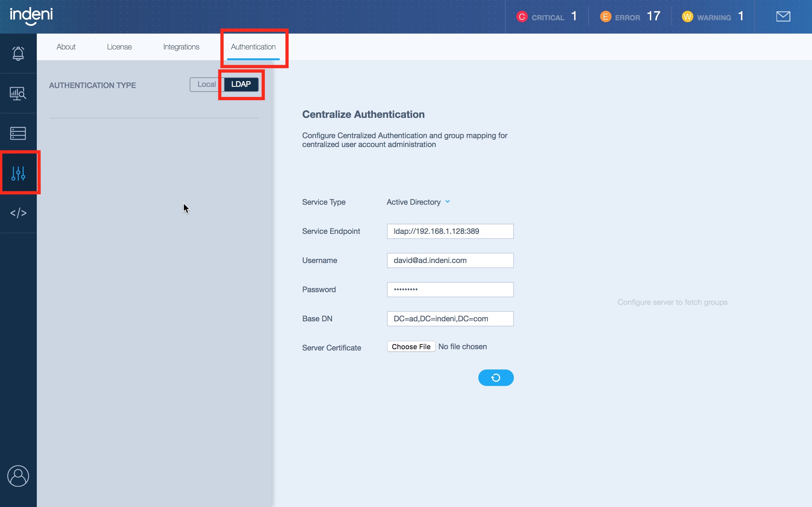Switch authentication type to Local
The image size is (812, 507).
click(206, 85)
